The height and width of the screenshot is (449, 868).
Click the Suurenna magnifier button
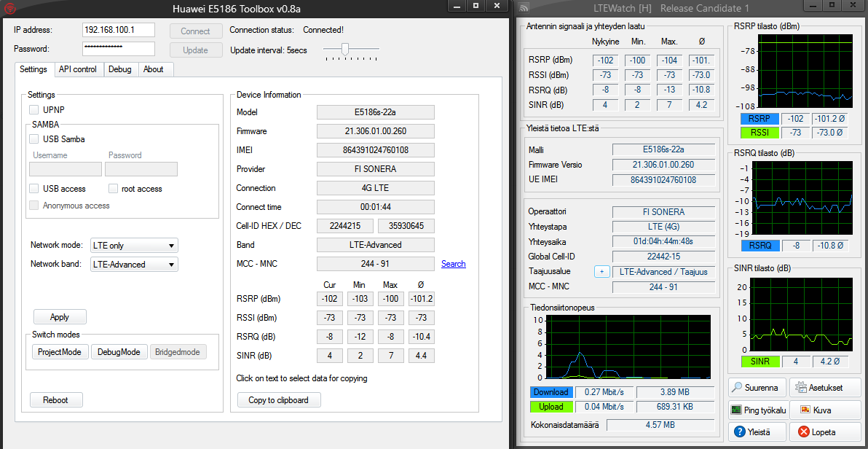[x=758, y=388]
